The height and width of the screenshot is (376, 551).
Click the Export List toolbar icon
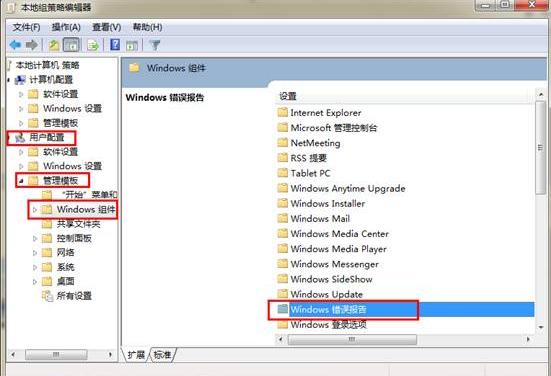(93, 45)
